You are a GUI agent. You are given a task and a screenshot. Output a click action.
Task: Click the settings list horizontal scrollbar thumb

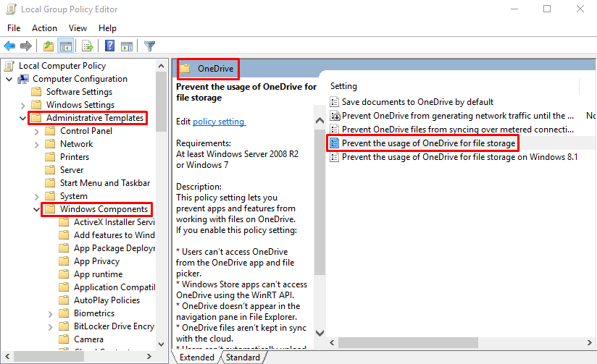[x=408, y=343]
